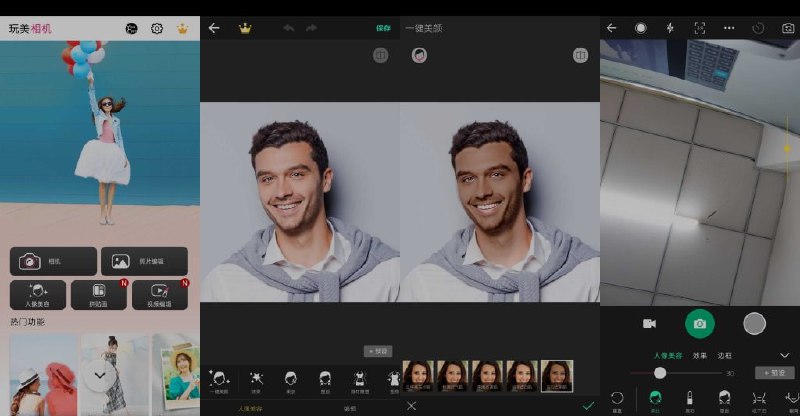The height and width of the screenshot is (416, 800).
Task: Click the green 保存 save button
Action: (383, 28)
